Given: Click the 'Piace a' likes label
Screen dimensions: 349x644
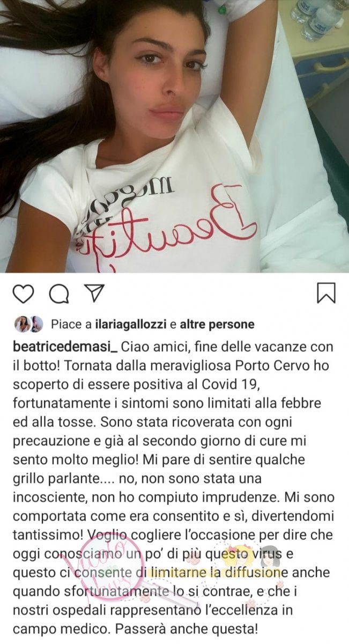Looking at the screenshot, I should pos(71,325).
